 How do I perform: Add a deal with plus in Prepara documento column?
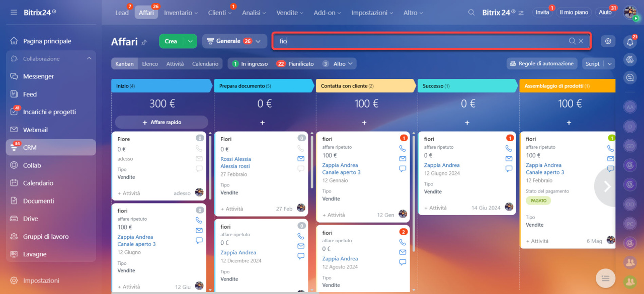click(262, 123)
